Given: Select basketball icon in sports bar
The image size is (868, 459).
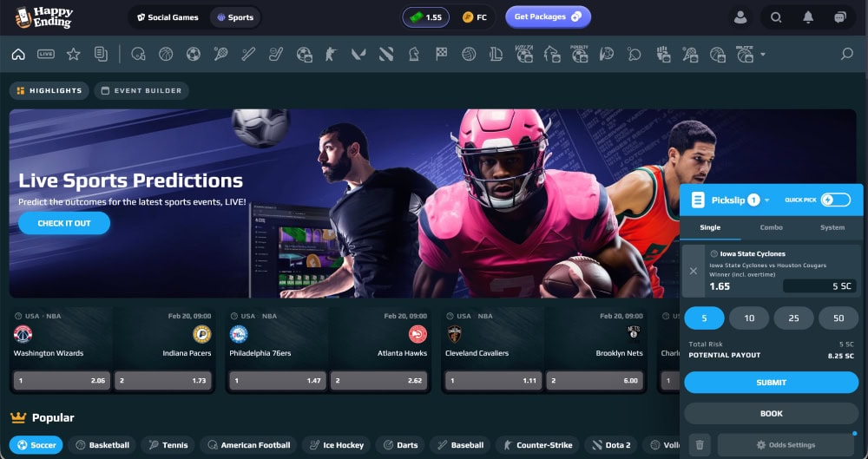Looking at the screenshot, I should click(166, 55).
